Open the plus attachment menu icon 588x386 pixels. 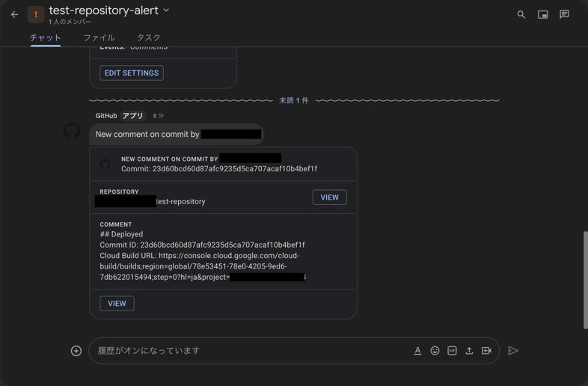pyautogui.click(x=76, y=351)
